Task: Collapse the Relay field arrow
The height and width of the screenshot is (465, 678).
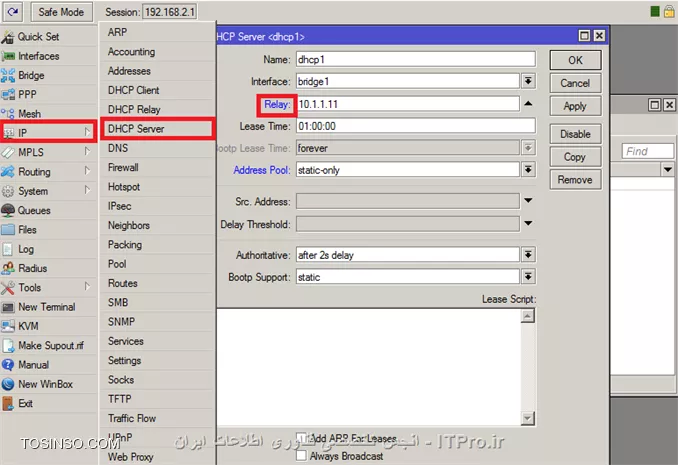Action: [528, 103]
